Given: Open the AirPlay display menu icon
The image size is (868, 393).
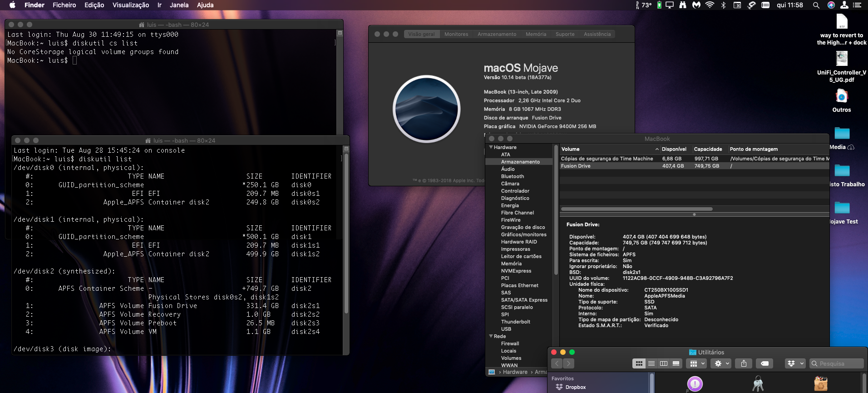Looking at the screenshot, I should click(670, 5).
